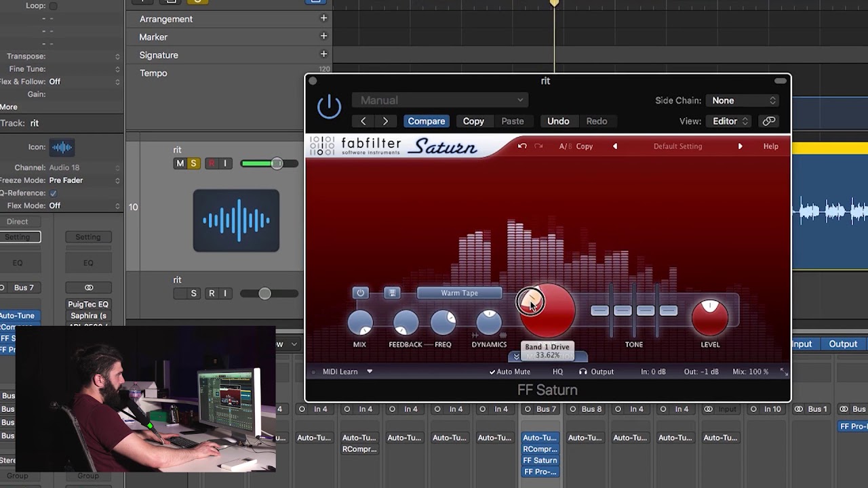The image size is (868, 488).
Task: Toggle Input monitoring on track 10 rit
Action: 225,163
